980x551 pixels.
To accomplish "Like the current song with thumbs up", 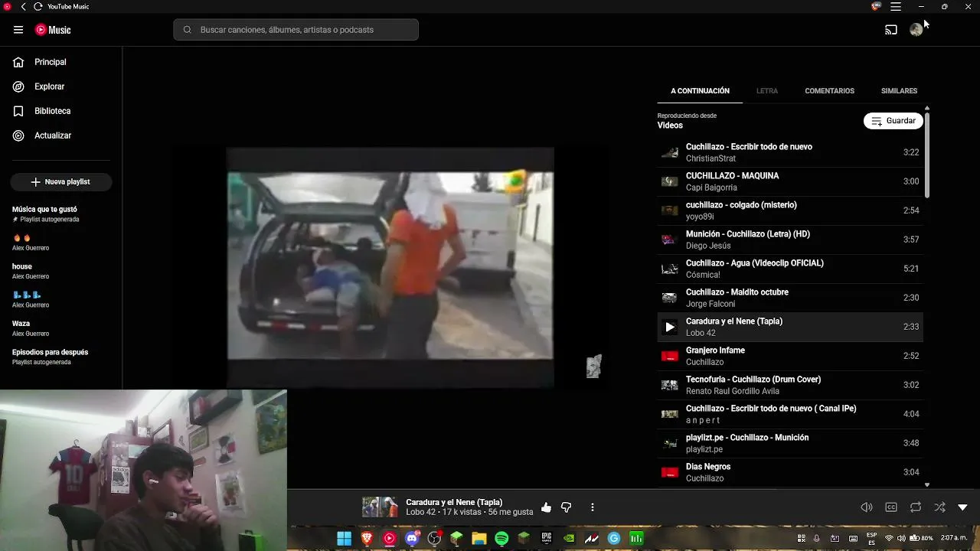I will (x=546, y=507).
